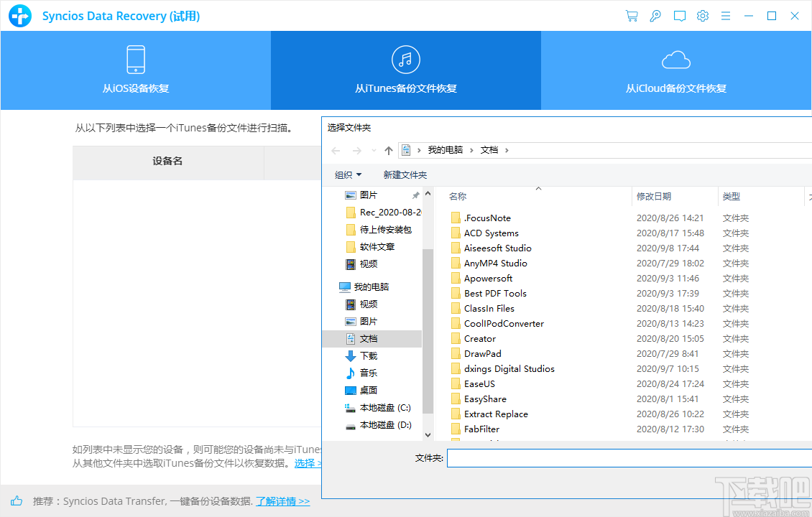Open the feedback message icon
The height and width of the screenshot is (517, 812).
pos(680,16)
